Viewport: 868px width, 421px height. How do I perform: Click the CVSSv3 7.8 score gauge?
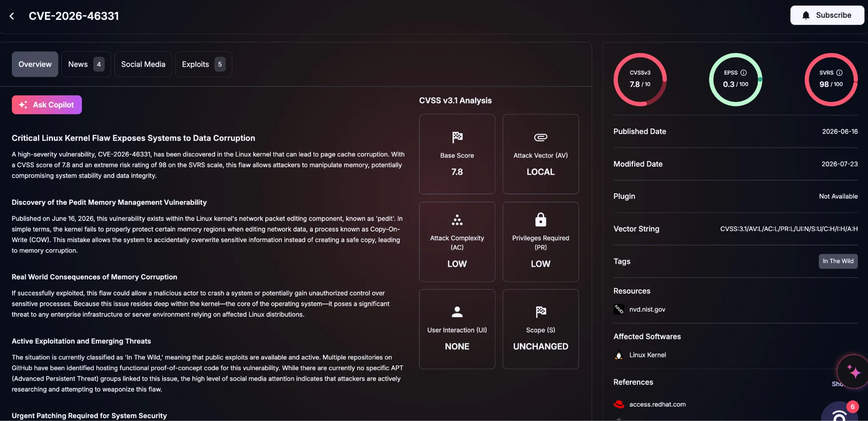[640, 79]
